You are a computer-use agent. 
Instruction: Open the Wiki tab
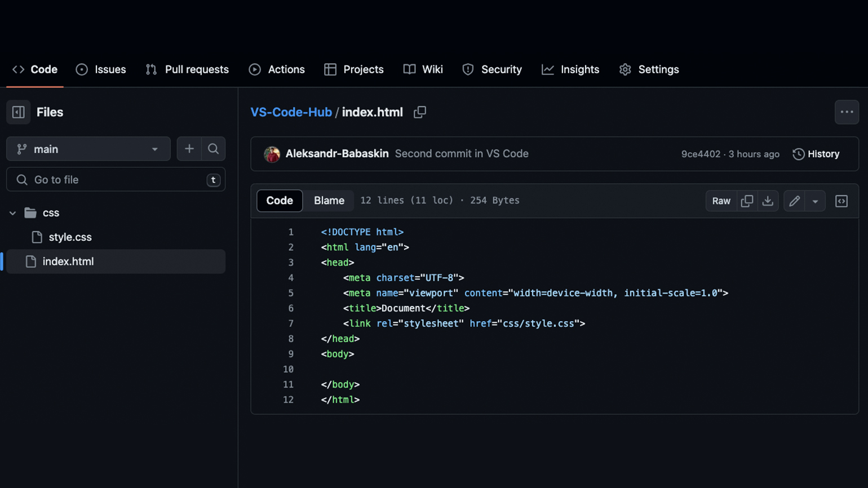point(423,69)
